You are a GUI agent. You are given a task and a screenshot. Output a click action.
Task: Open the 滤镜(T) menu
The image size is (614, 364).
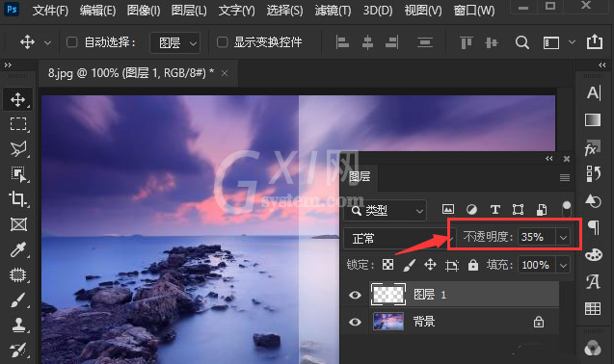333,11
